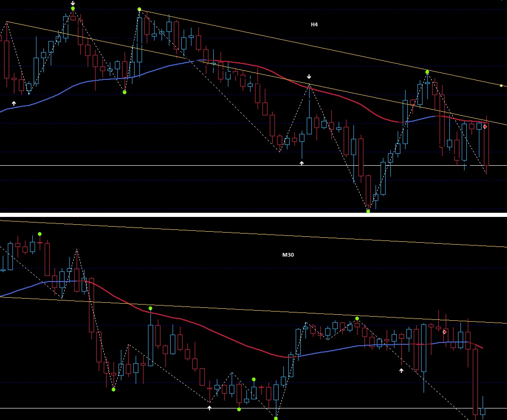
Task: Select the M30 timeframe label
Action: pyautogui.click(x=288, y=255)
